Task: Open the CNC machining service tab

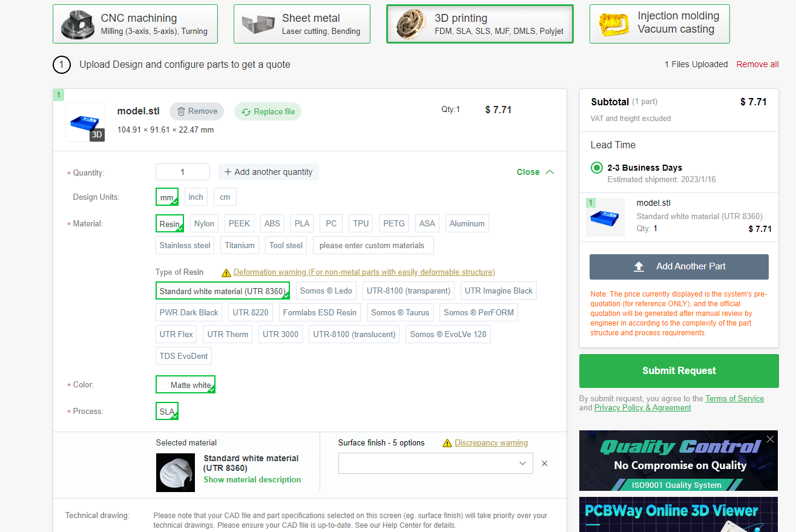Action: pyautogui.click(x=135, y=24)
